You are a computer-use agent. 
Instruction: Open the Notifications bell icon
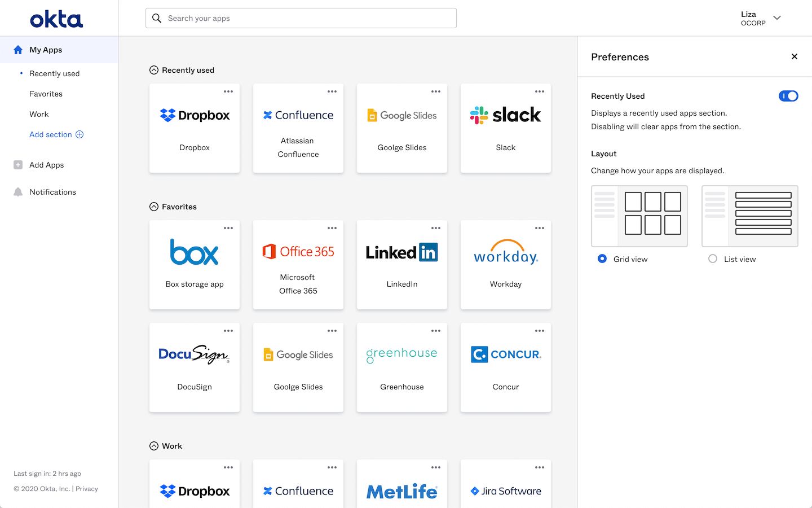[18, 192]
